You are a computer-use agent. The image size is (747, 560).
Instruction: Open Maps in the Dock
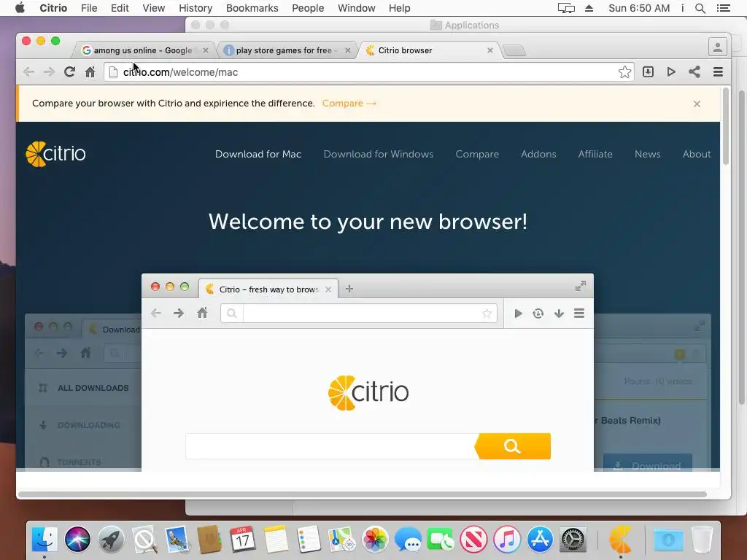tap(341, 540)
